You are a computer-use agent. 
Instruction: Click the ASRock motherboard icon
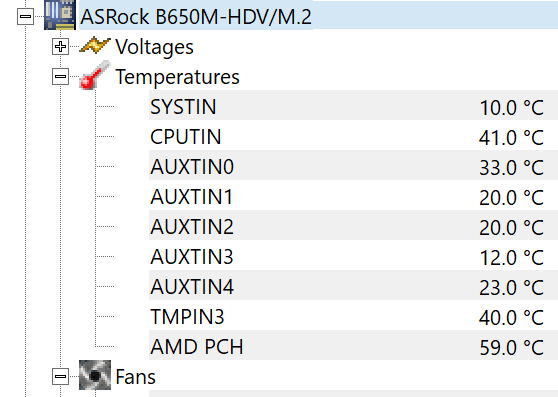[x=60, y=15]
